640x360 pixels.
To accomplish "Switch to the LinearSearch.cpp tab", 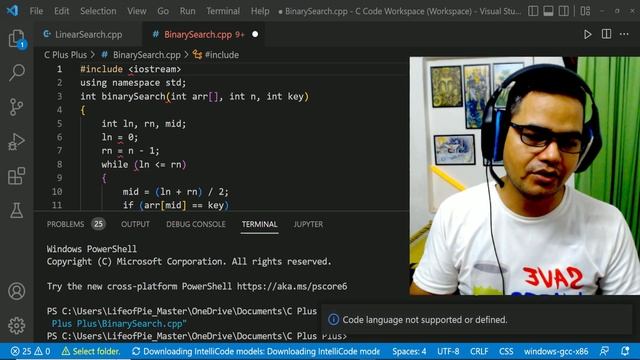I will tap(88, 35).
